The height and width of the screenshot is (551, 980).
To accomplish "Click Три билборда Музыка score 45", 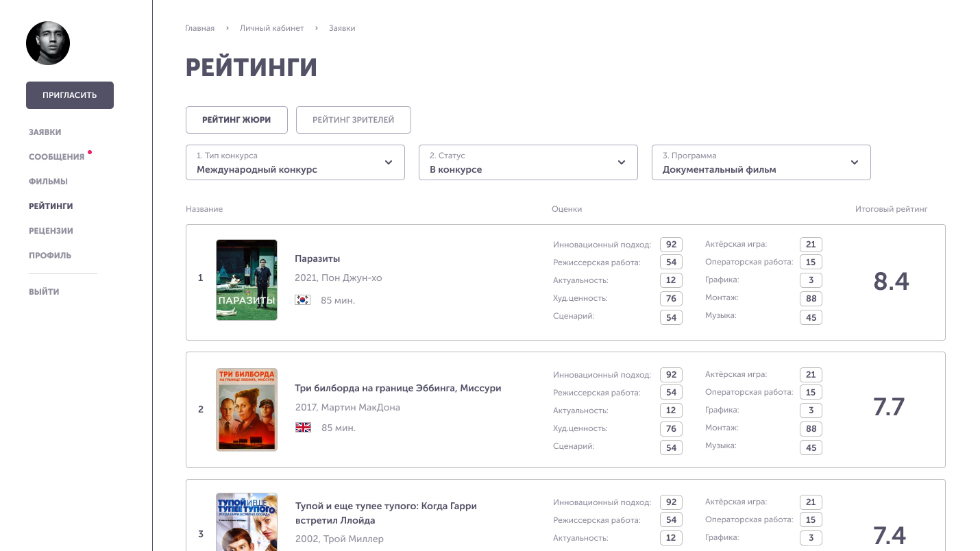I will pyautogui.click(x=811, y=448).
